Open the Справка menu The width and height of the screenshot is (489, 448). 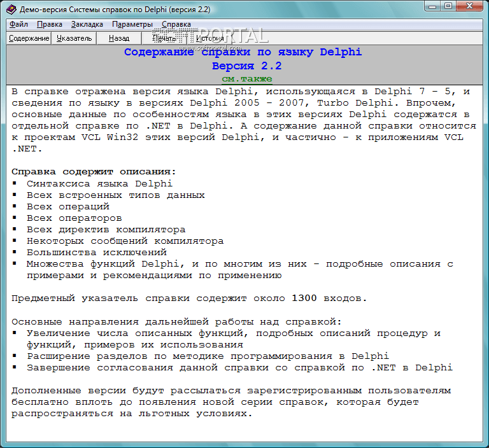tap(176, 24)
